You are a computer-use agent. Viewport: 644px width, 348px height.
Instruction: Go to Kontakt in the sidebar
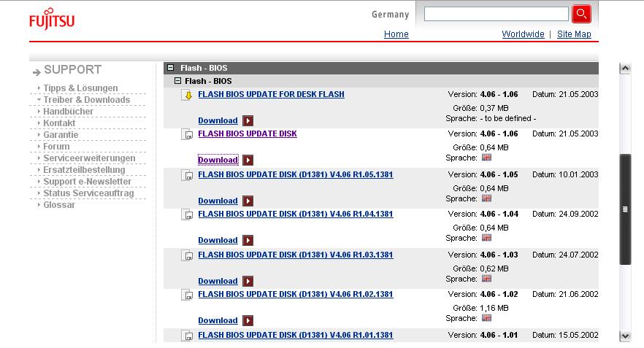(59, 123)
